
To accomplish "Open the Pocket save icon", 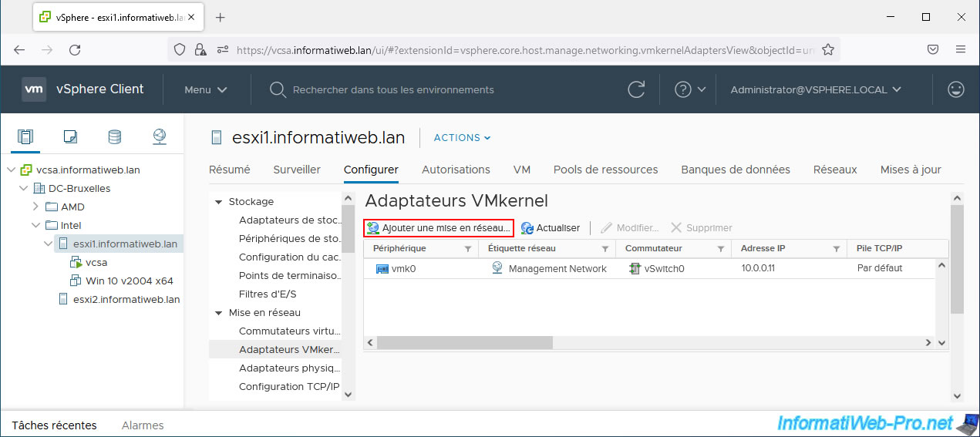I will click(932, 49).
